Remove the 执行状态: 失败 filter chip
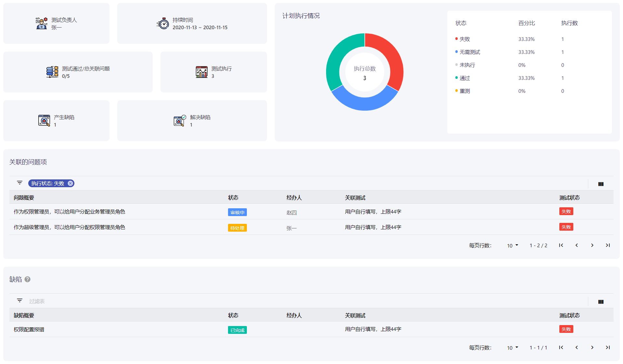Image resolution: width=623 pixels, height=364 pixels. click(x=70, y=183)
